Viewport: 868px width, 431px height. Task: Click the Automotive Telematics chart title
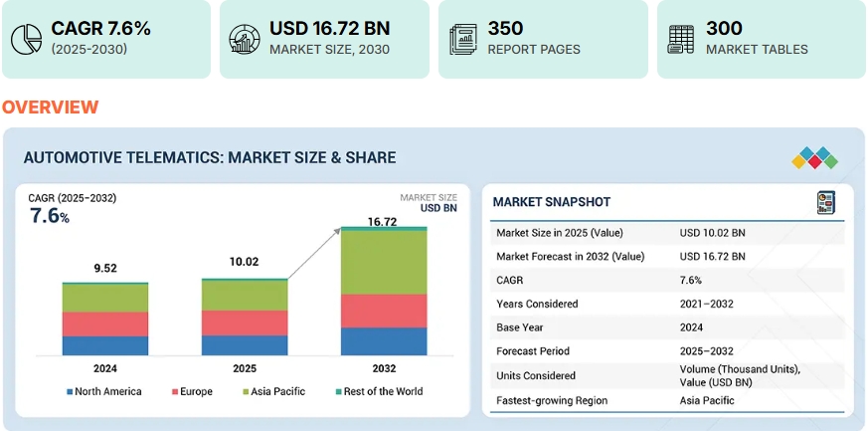[209, 157]
